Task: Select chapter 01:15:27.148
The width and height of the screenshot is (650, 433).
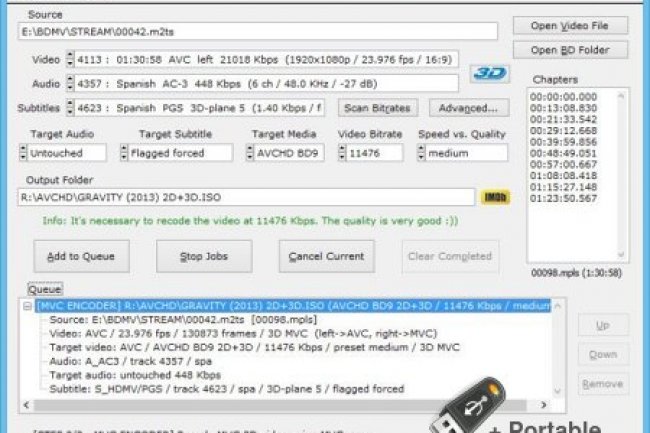Action: point(563,187)
